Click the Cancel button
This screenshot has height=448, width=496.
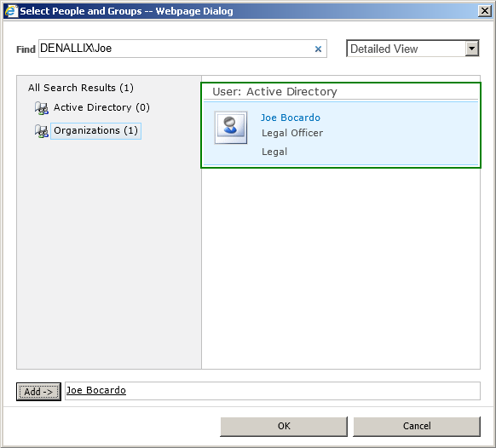tap(417, 426)
